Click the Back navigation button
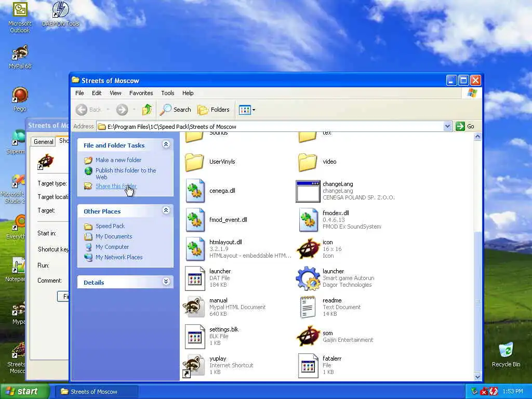This screenshot has height=399, width=532. (88, 110)
